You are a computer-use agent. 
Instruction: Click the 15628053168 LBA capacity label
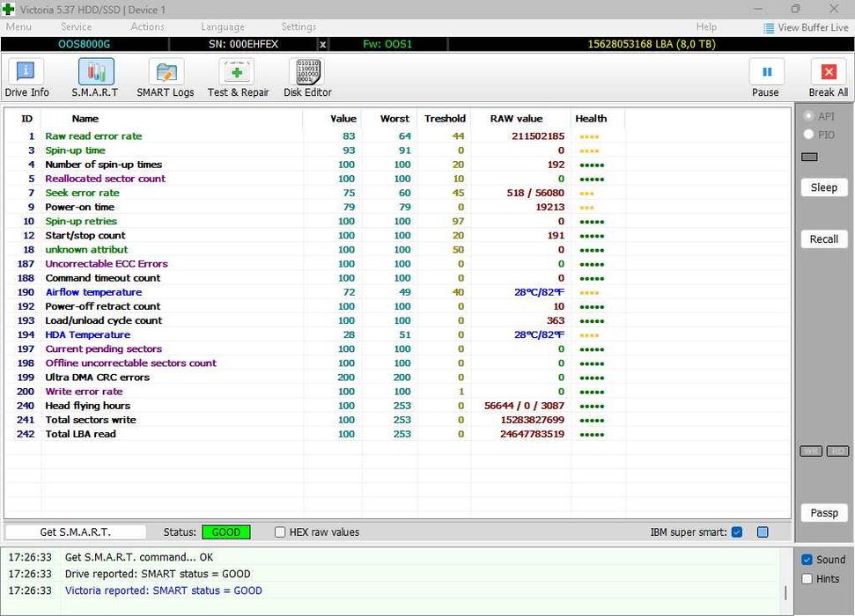(x=652, y=44)
